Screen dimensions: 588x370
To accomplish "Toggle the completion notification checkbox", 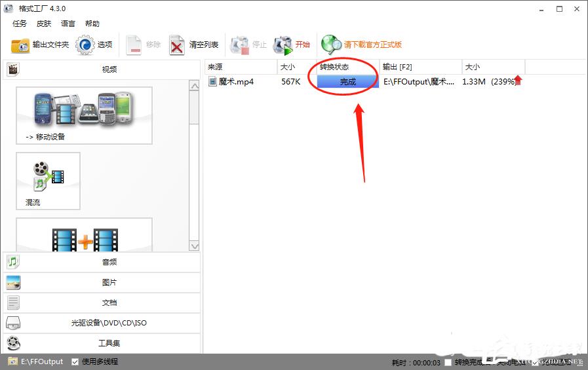I will tap(535, 362).
